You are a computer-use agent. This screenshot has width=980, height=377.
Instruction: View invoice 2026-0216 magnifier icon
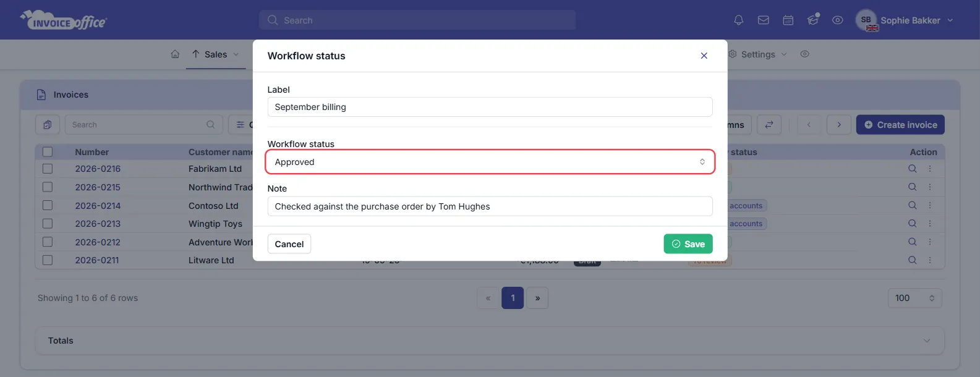(912, 169)
